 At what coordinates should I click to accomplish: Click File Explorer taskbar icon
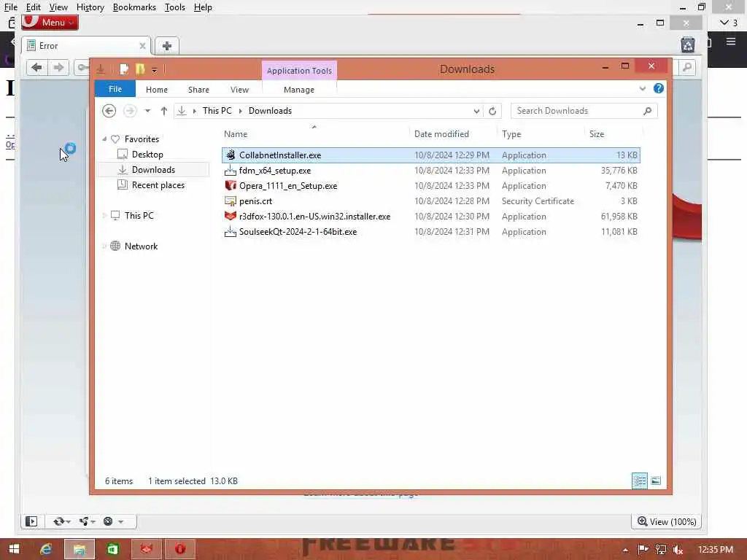pos(80,550)
